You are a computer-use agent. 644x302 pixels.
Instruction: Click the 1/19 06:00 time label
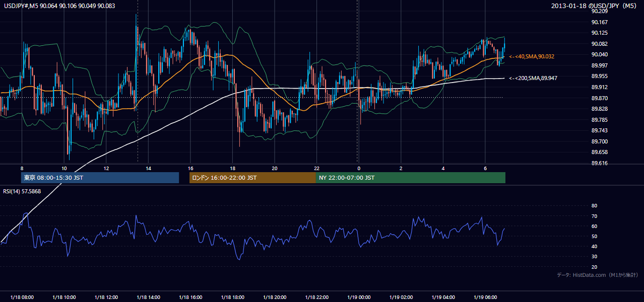click(485, 297)
